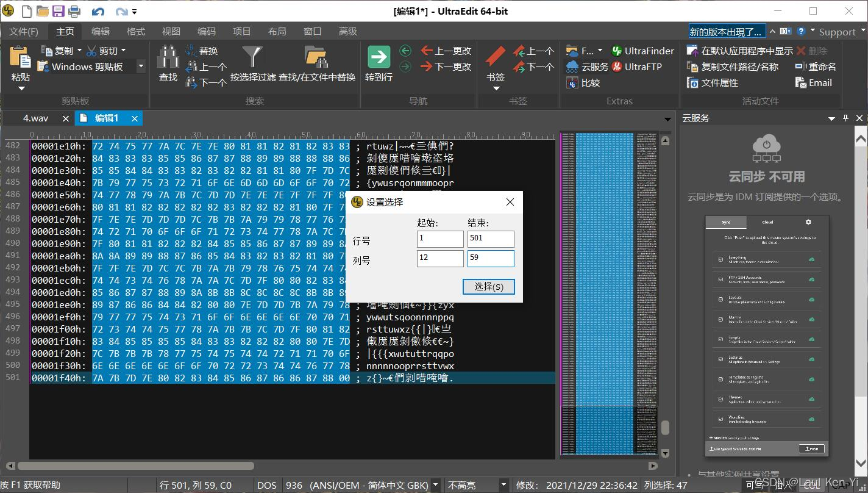The image size is (868, 493).
Task: Click the New file icon in quick access toolbar
Action: [27, 11]
